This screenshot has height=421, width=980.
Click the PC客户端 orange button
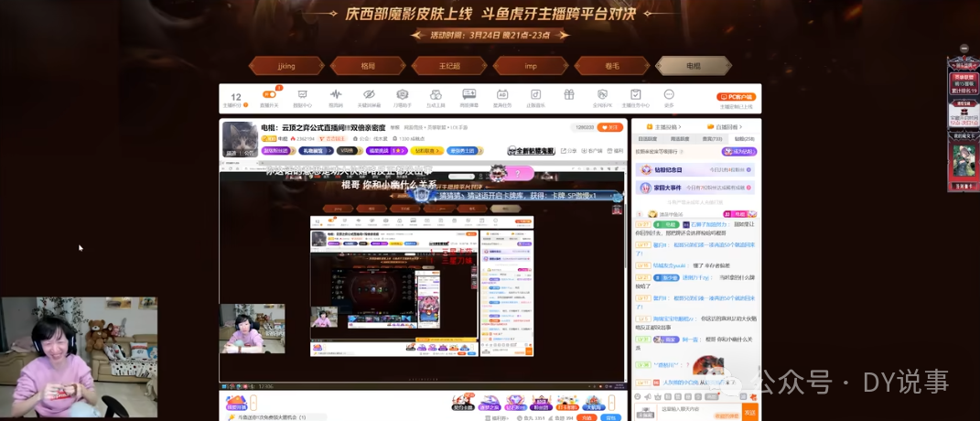[x=737, y=97]
